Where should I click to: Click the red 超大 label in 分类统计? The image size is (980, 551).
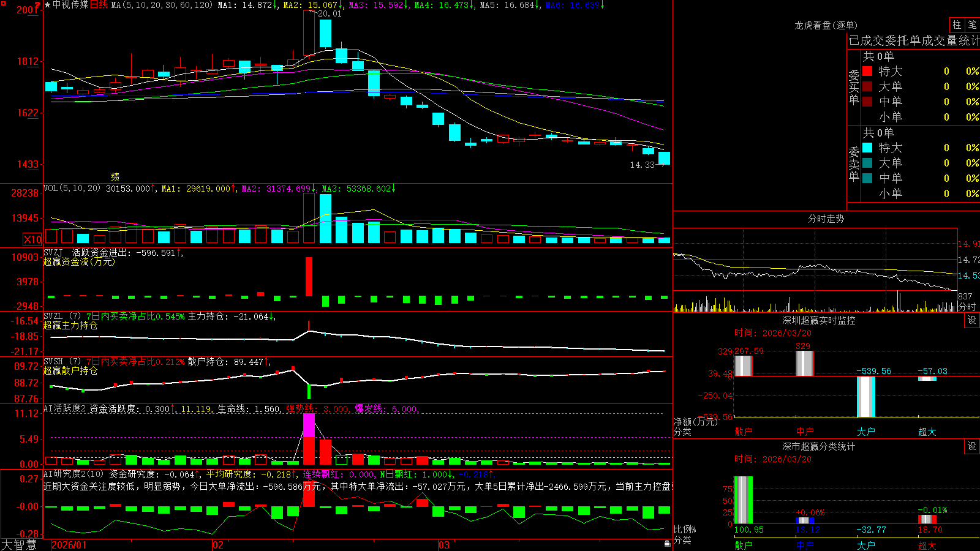pyautogui.click(x=927, y=545)
